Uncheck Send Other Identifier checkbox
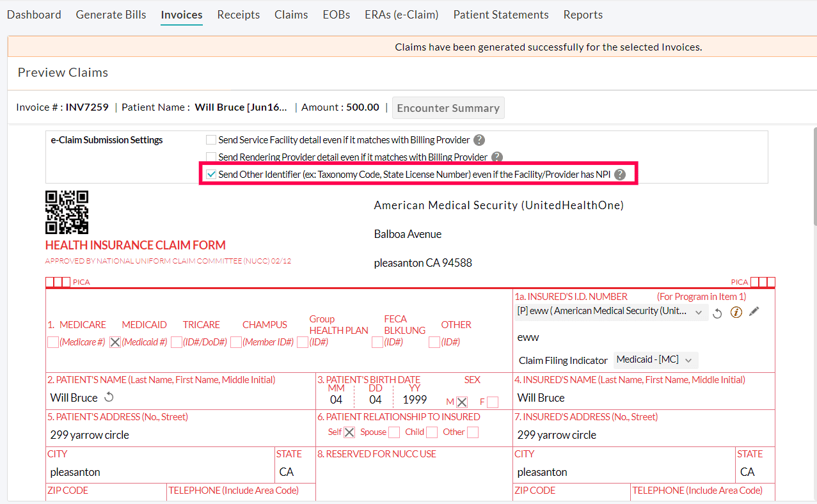The image size is (817, 504). [211, 175]
